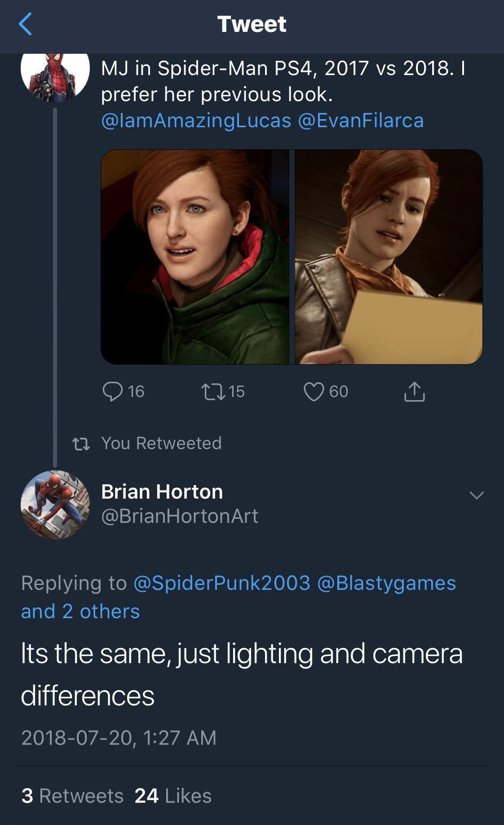Screen dimensions: 504x825
Task: Tap the tweet timestamp 2018-07-20
Action: click(119, 738)
